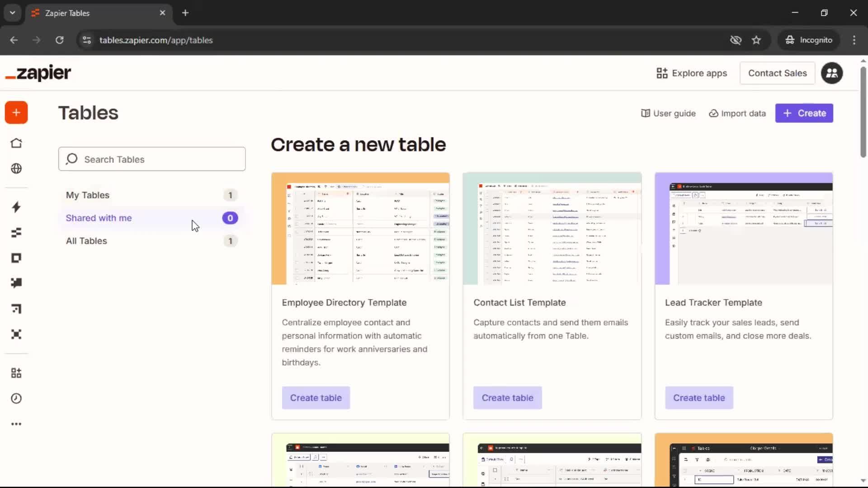This screenshot has width=868, height=488.
Task: Select the My Tables filter
Action: pos(152,195)
